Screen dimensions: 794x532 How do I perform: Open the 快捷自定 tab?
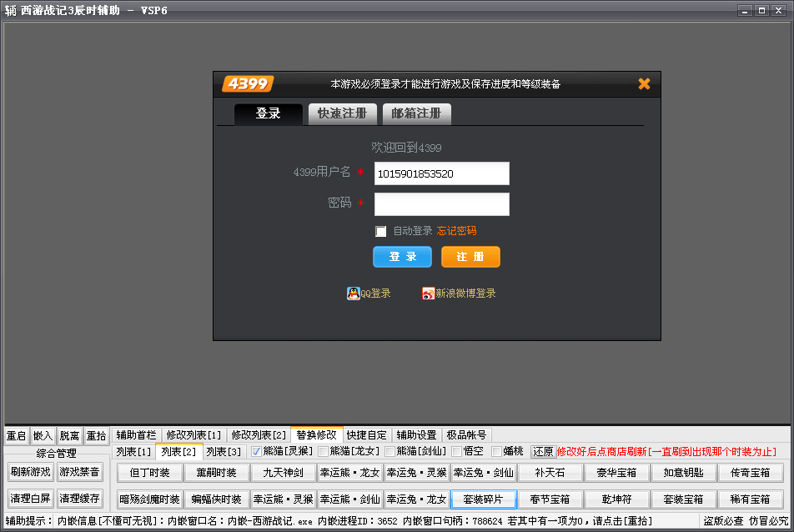click(367, 434)
